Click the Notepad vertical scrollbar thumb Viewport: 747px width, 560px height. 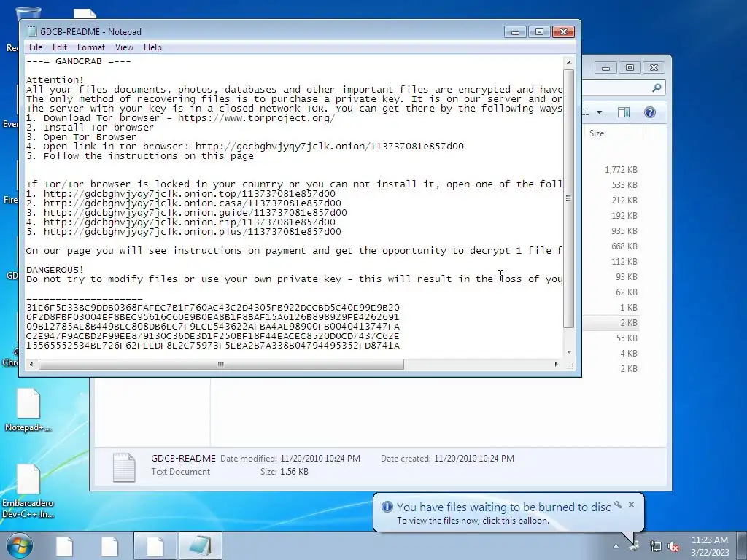pos(569,198)
